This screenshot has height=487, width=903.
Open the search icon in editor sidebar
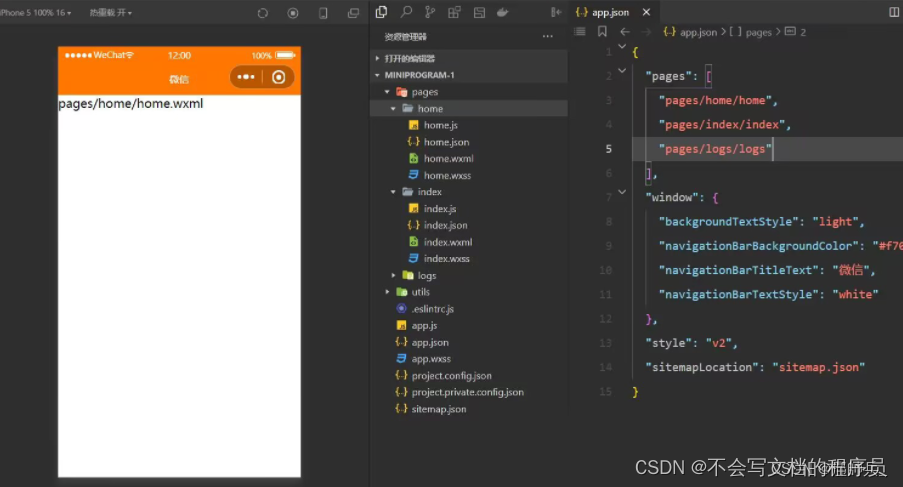coord(406,12)
